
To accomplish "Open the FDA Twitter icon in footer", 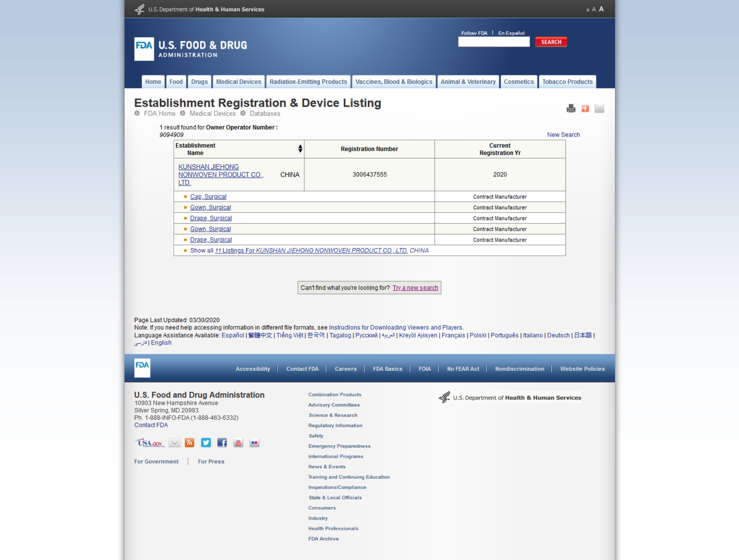I will pos(206,443).
